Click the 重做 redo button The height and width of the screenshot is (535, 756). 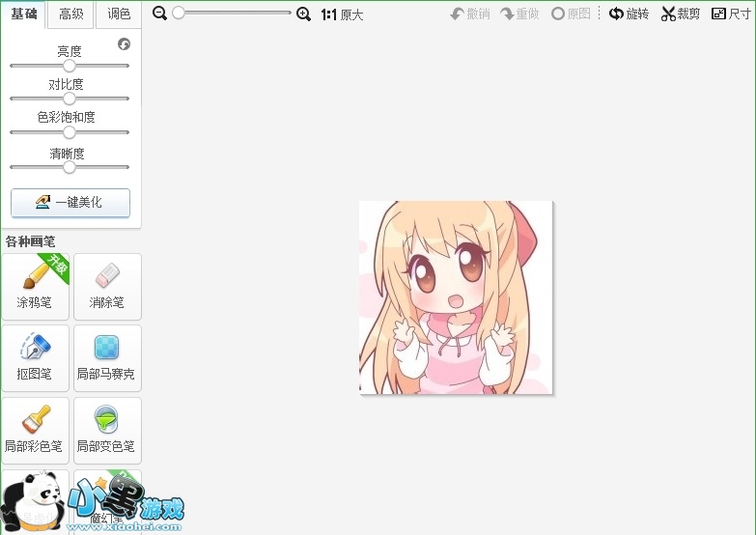click(519, 14)
